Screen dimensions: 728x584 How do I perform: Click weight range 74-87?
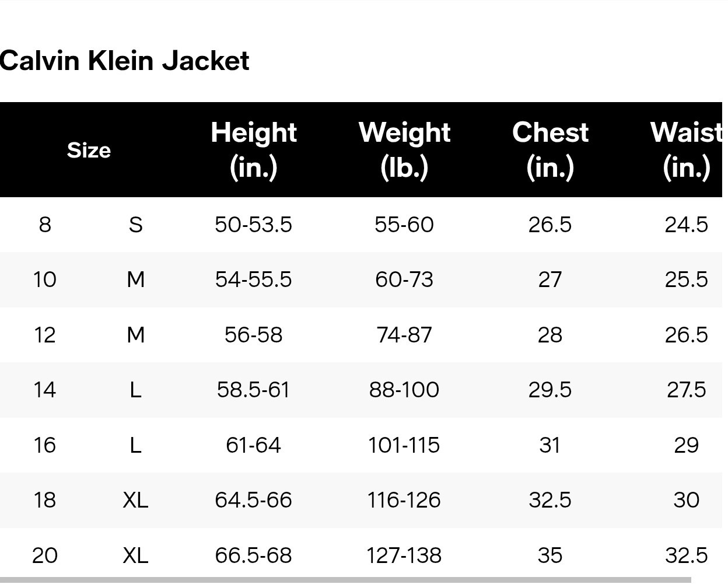click(404, 335)
